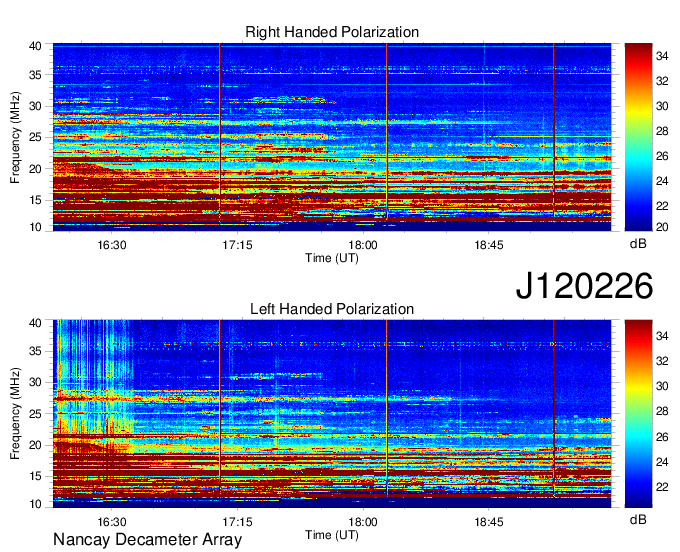Click 16:30 tick label on bottom plot
Viewport: 680px width, 552px height.
pos(111,522)
